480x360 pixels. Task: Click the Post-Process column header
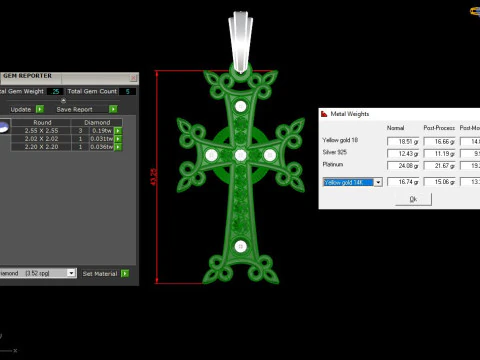439,128
